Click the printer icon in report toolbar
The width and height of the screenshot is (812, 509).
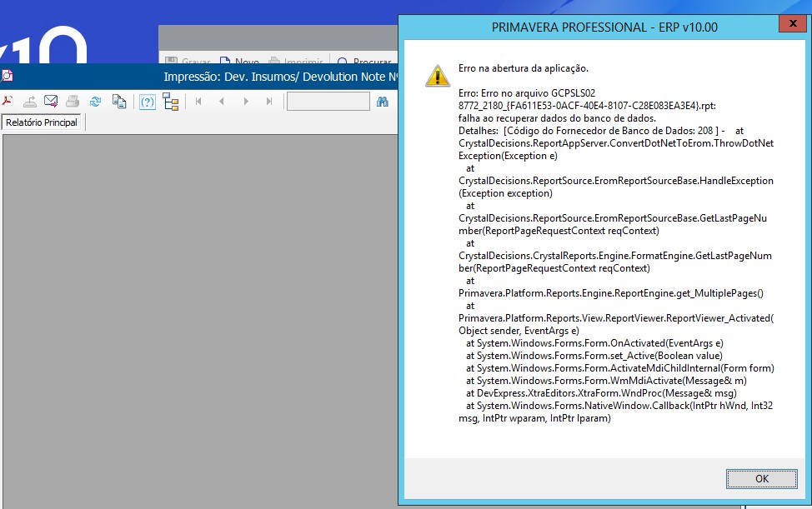click(73, 102)
